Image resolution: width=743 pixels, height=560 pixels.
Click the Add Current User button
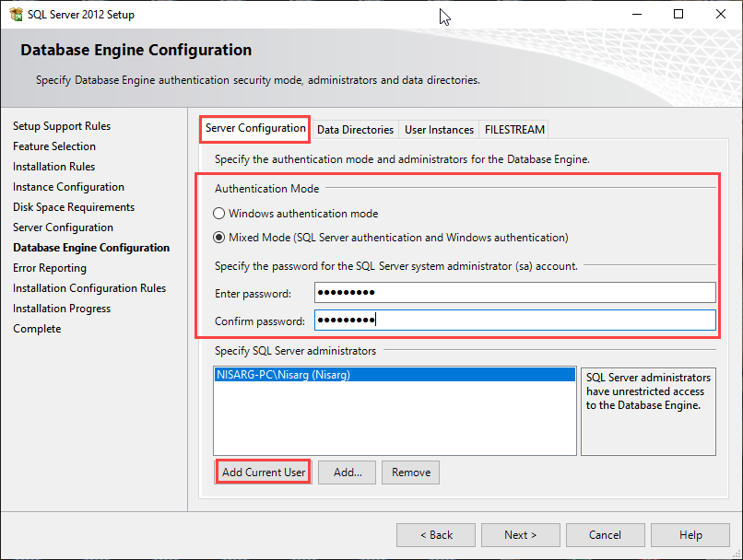[x=264, y=472]
